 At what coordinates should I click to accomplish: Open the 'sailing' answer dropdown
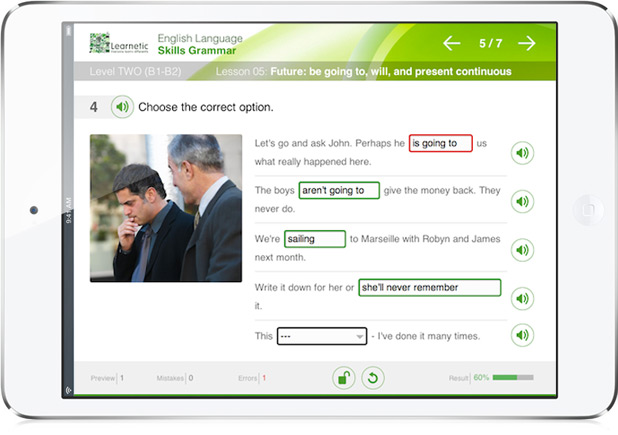(315, 239)
